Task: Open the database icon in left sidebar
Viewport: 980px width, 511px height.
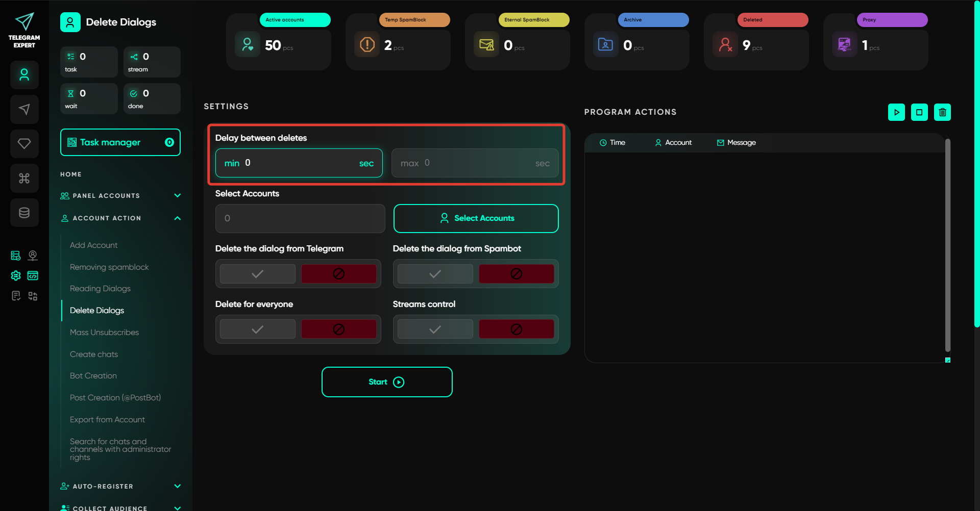Action: coord(24,213)
